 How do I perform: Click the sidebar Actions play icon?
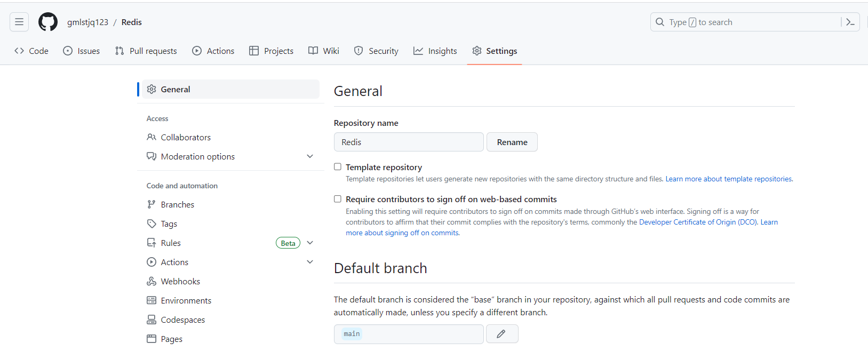tap(152, 262)
